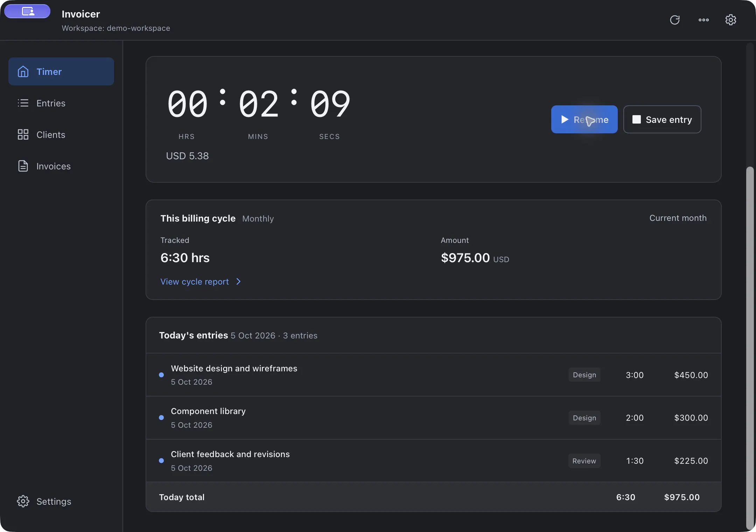Click the Today total 6:30 value
The width and height of the screenshot is (756, 532).
tap(625, 497)
